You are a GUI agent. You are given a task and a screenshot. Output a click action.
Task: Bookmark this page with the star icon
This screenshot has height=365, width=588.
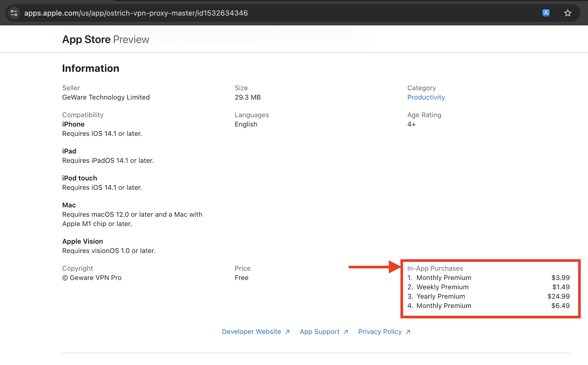tap(567, 13)
